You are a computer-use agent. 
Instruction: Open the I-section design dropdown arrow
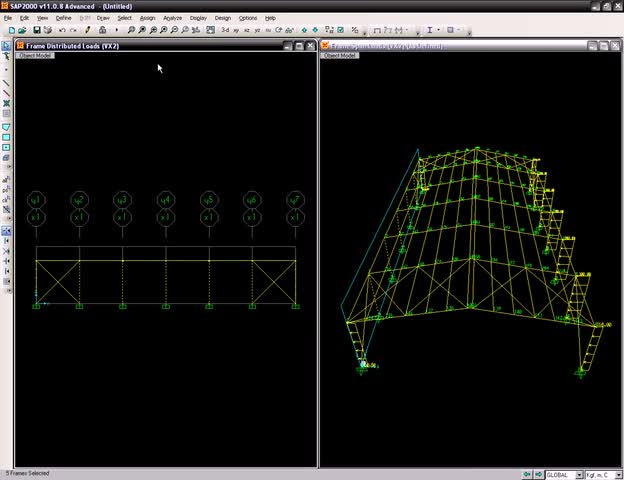(x=439, y=30)
